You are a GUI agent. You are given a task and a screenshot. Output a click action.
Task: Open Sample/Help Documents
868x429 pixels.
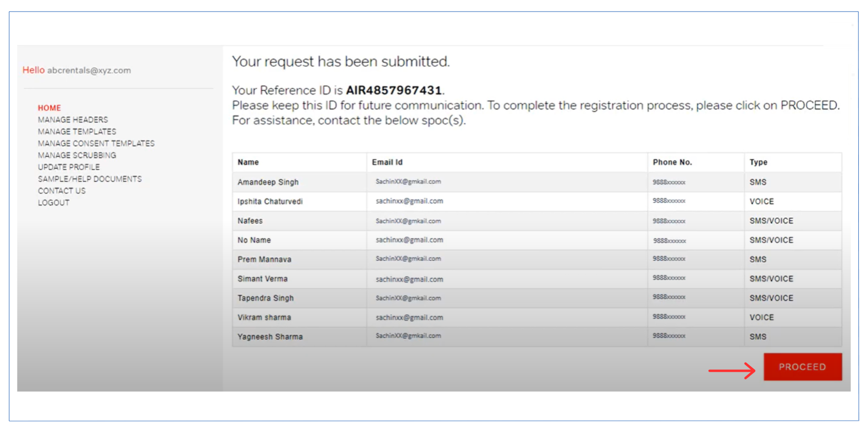[90, 179]
